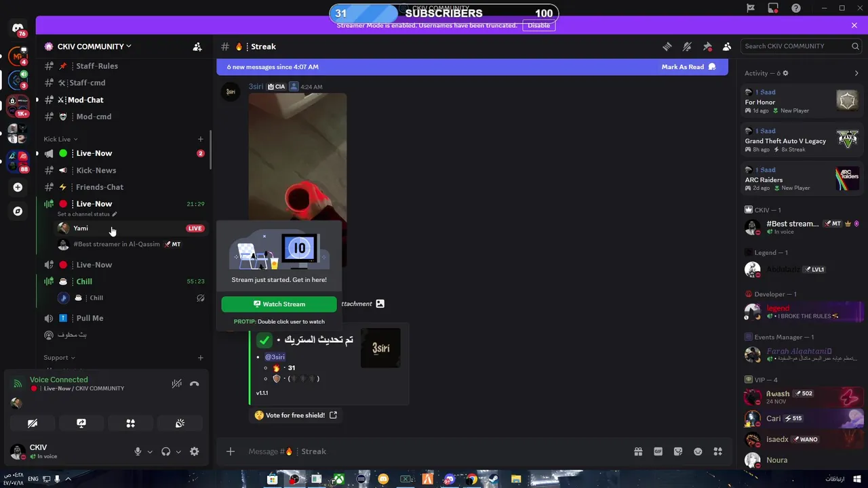Toggle the member list icon
Image resolution: width=868 pixels, height=488 pixels.
pyautogui.click(x=727, y=47)
